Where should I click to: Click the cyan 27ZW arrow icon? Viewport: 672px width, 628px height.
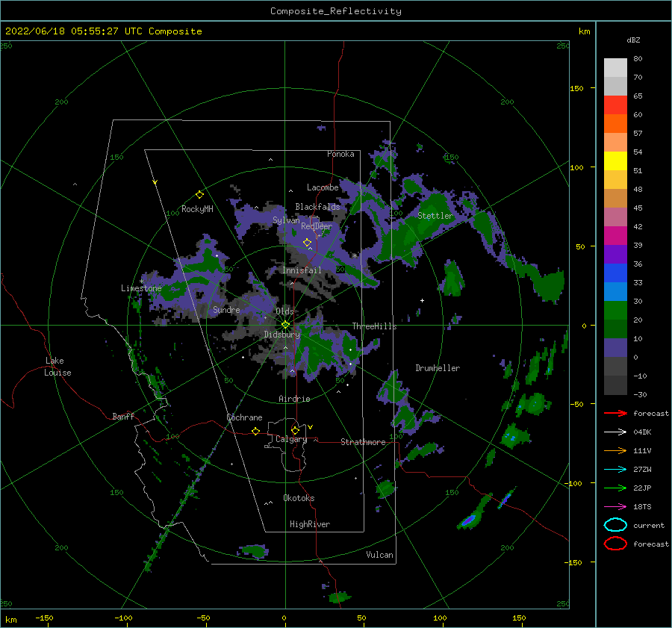click(x=615, y=470)
